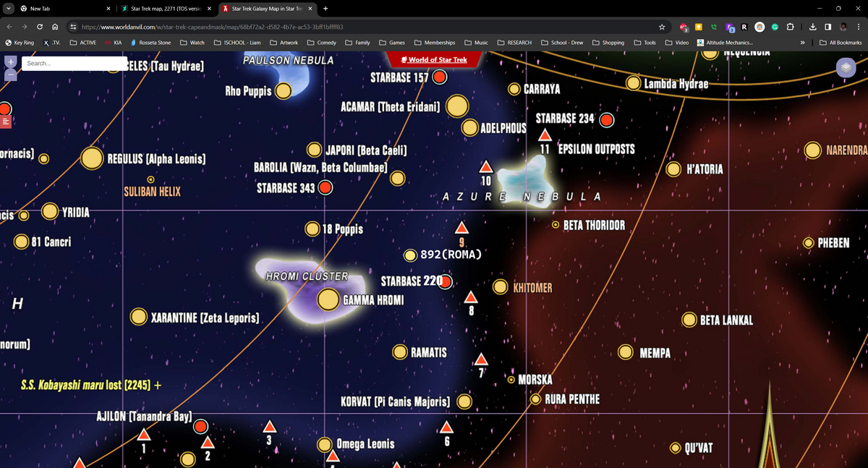The width and height of the screenshot is (868, 468).
Task: Select outpost 7 triangle marker
Action: point(481,359)
